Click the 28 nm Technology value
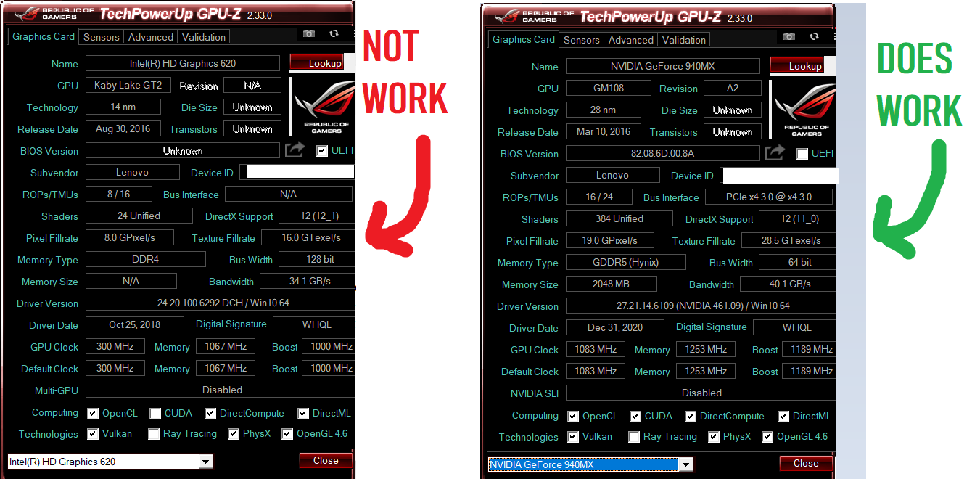This screenshot has width=980, height=479. [604, 110]
